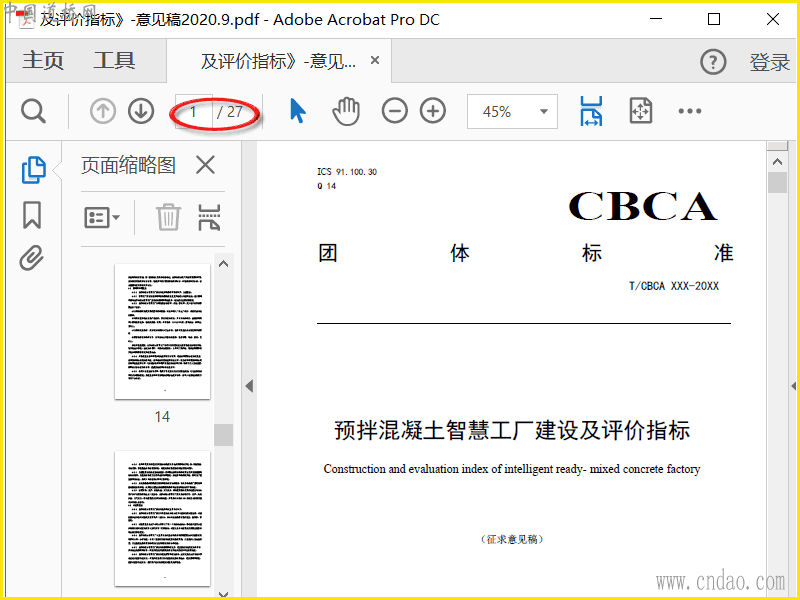Screen dimensions: 800x600
Task: Go to next page with down arrow
Action: (x=141, y=111)
